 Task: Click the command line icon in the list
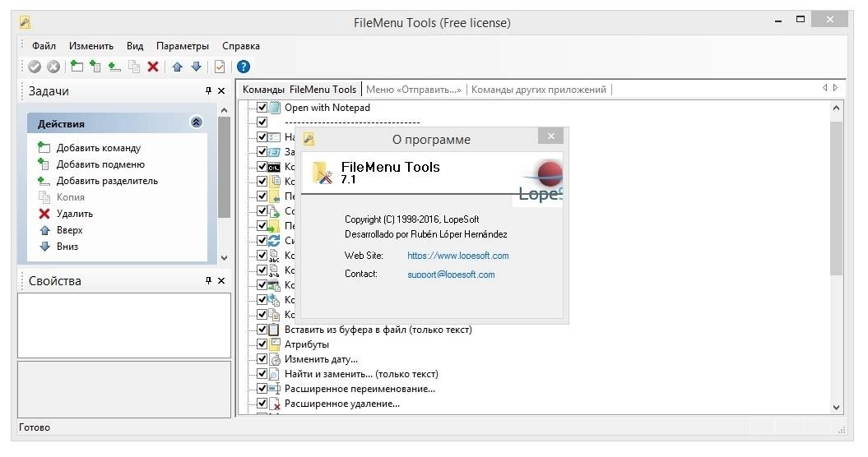click(274, 167)
